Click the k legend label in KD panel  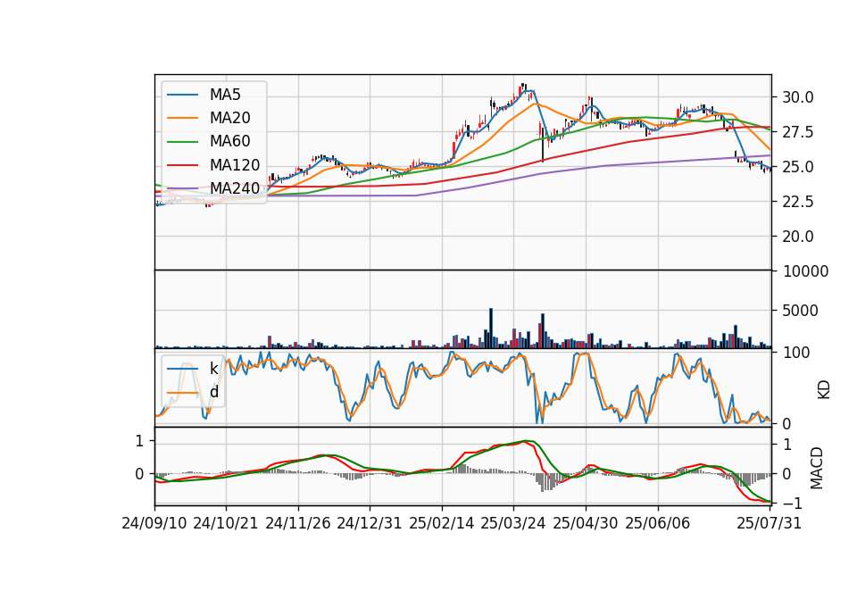213,369
